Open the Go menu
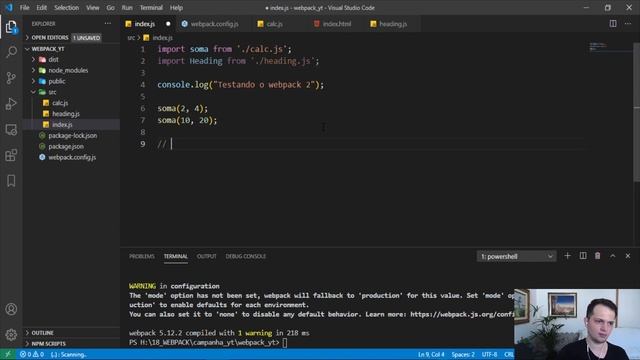This screenshot has width=640, height=360. click(x=111, y=8)
